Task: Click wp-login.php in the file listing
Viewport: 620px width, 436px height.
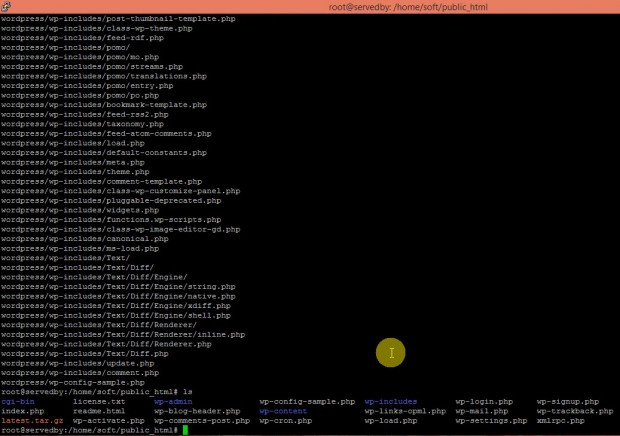Action: [483, 401]
